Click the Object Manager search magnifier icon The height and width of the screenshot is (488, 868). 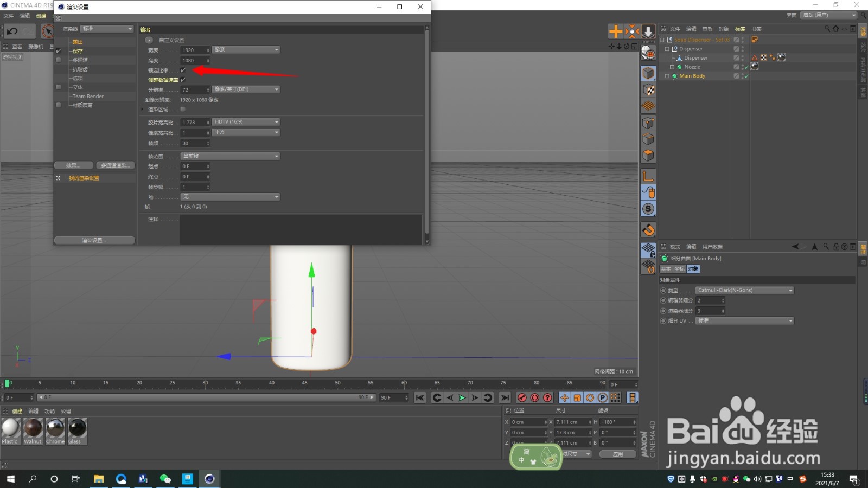(827, 29)
